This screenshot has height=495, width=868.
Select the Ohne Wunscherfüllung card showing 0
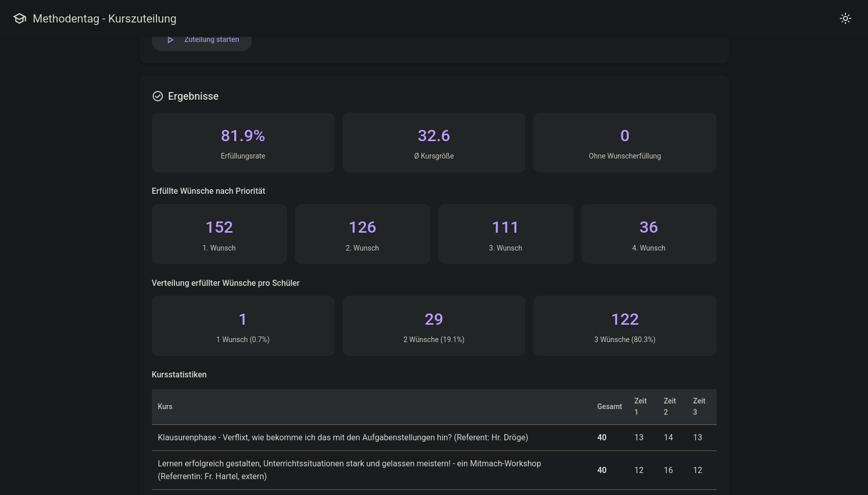coord(625,142)
